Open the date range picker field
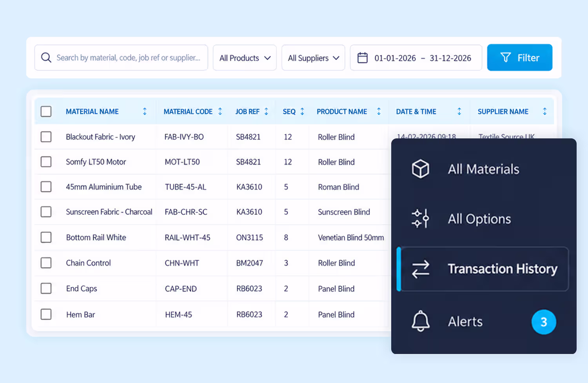Image resolution: width=588 pixels, height=383 pixels. coord(416,58)
